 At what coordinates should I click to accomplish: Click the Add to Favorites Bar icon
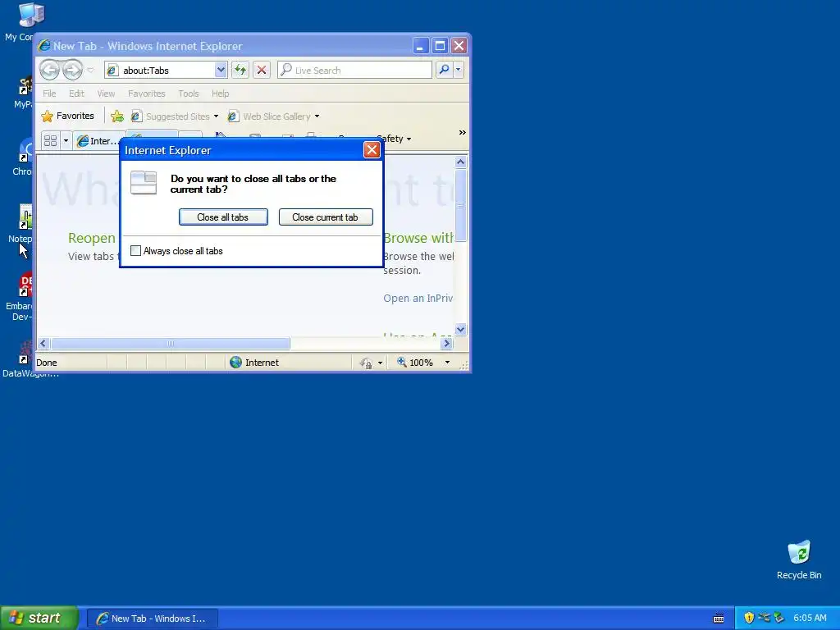coord(116,116)
